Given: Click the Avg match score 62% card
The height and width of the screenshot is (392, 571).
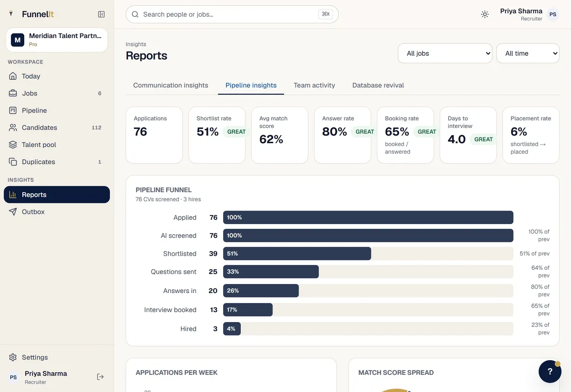Looking at the screenshot, I should coord(280,135).
